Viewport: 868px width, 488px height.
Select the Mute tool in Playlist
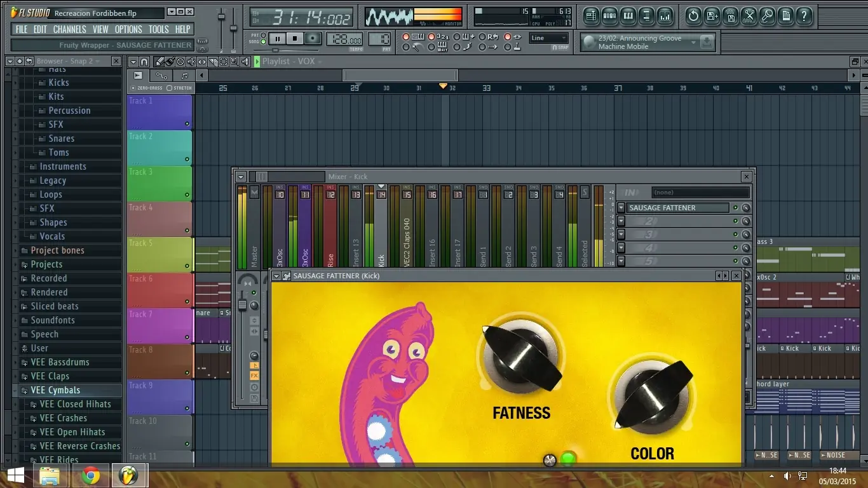192,62
